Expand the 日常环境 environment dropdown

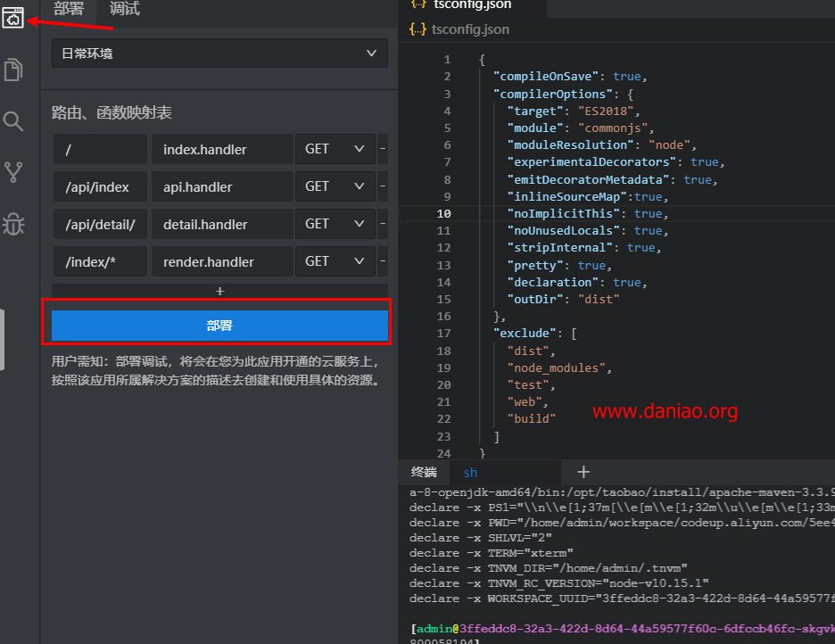pyautogui.click(x=219, y=54)
